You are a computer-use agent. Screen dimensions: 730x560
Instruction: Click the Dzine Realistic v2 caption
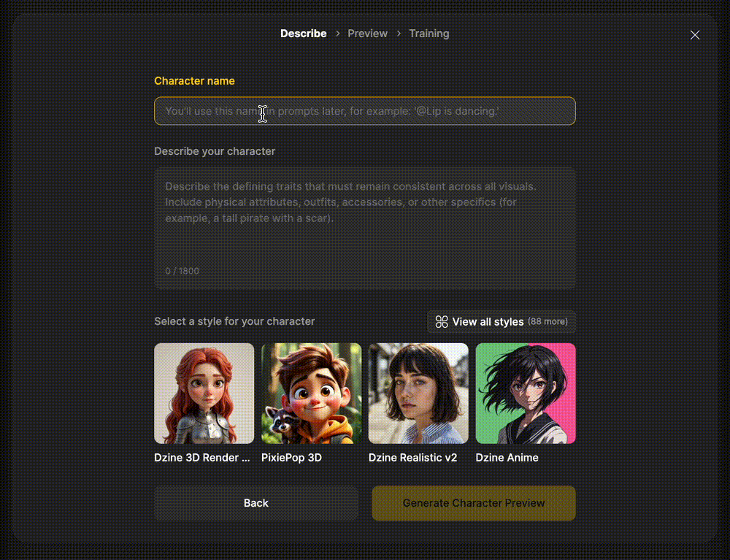pos(412,458)
